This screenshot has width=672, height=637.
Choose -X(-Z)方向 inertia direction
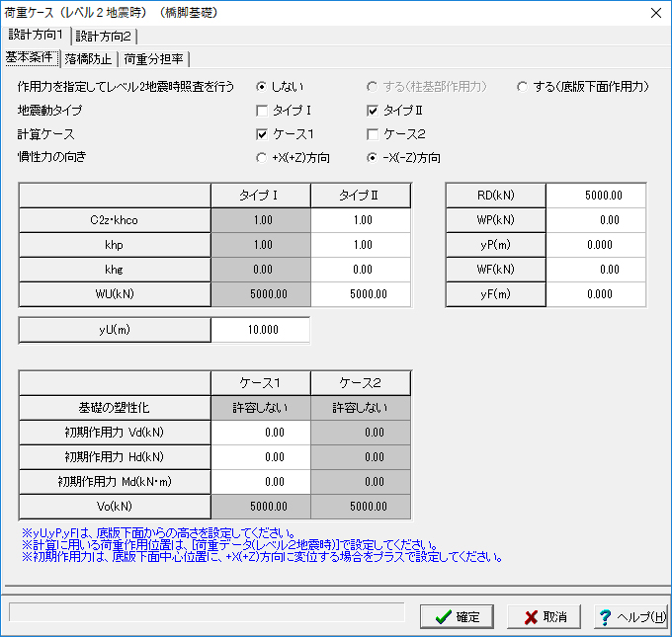[x=403, y=158]
